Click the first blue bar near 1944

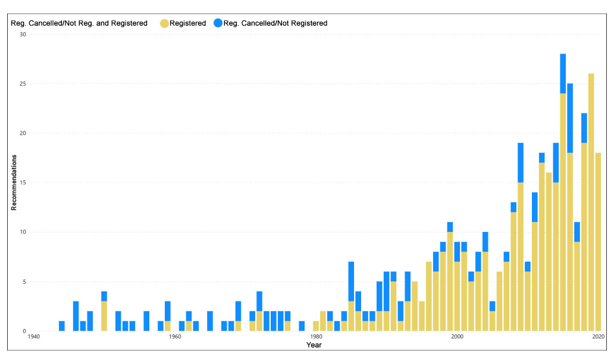point(62,326)
